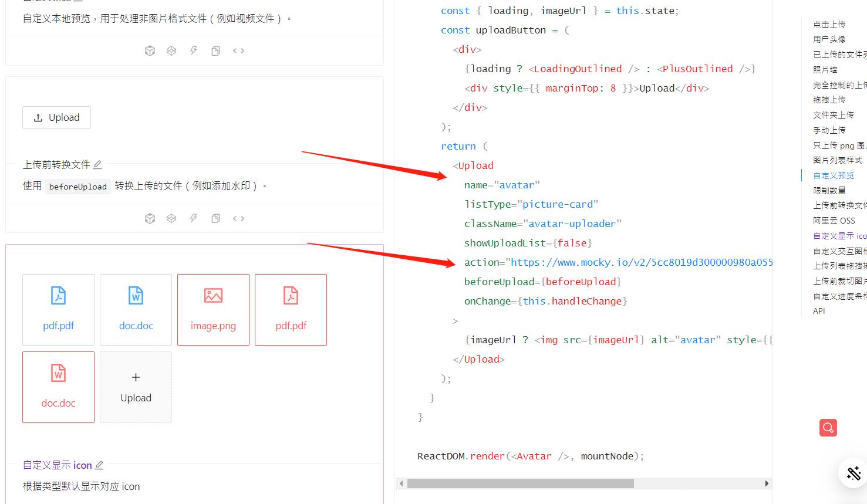This screenshot has width=867, height=504.
Task: Jump to 完全控制的上传列表 anchor
Action: coord(840,85)
